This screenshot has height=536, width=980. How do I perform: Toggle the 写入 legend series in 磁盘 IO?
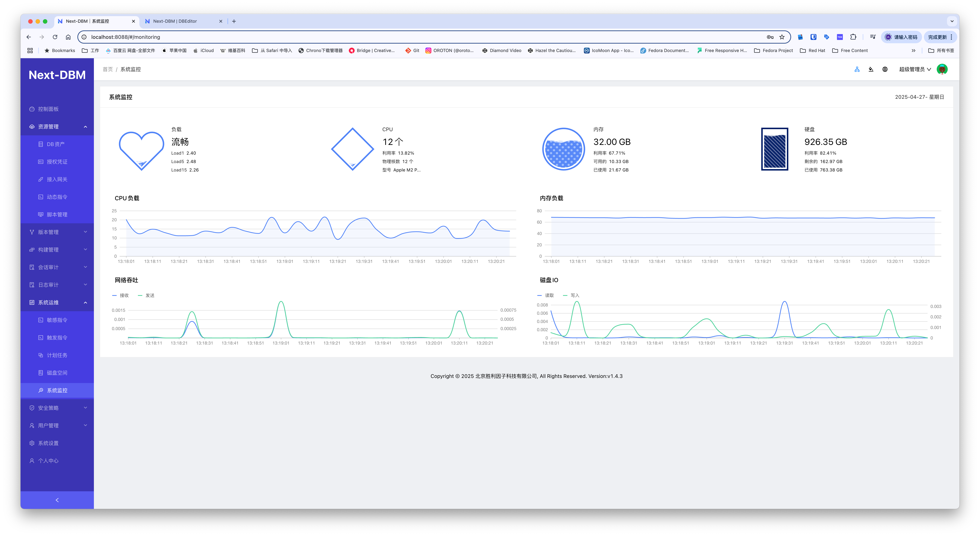(571, 295)
